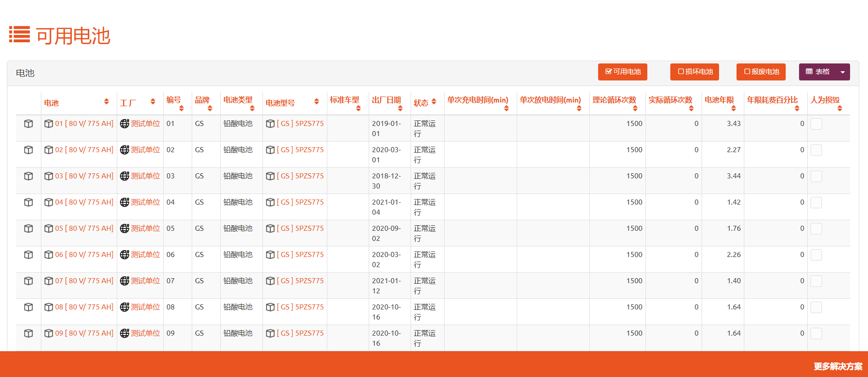Viewport: 868px width, 377px height.
Task: Click the list icon beside 可用电池 title
Action: tap(19, 34)
